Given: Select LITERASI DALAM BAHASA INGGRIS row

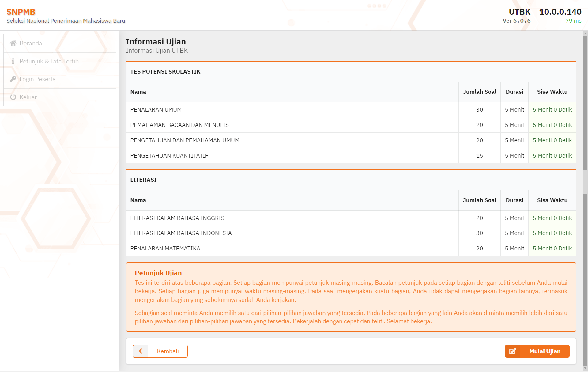Looking at the screenshot, I should tap(351, 218).
